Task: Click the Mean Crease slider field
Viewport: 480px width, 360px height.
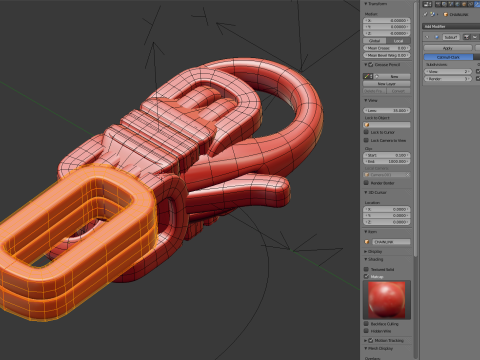Action: pyautogui.click(x=387, y=48)
